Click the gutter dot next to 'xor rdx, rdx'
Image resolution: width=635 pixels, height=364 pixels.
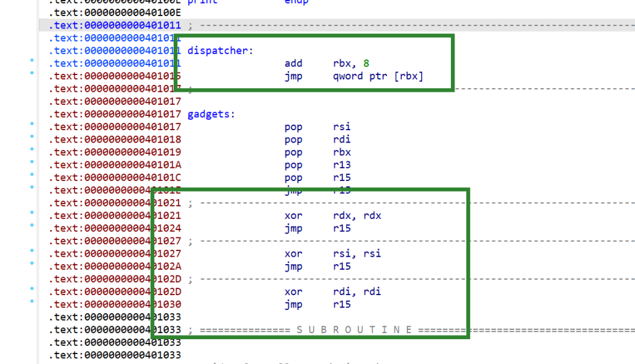(32, 213)
